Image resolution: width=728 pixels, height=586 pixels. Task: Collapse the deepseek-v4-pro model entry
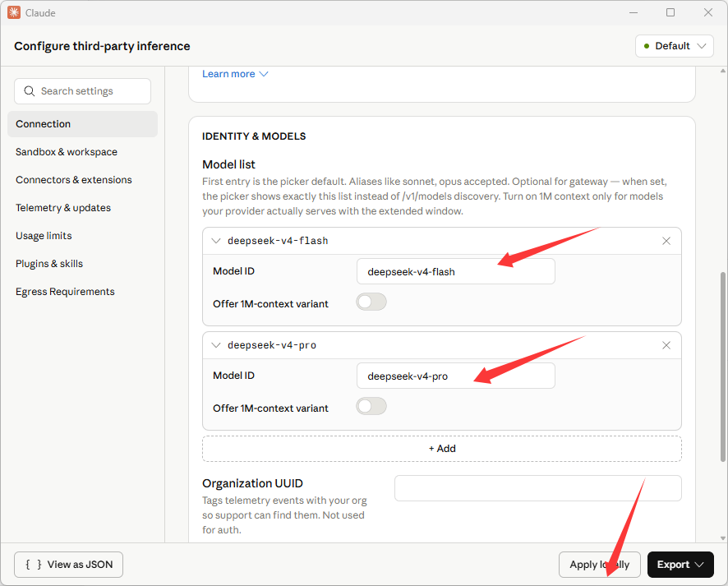(x=216, y=345)
